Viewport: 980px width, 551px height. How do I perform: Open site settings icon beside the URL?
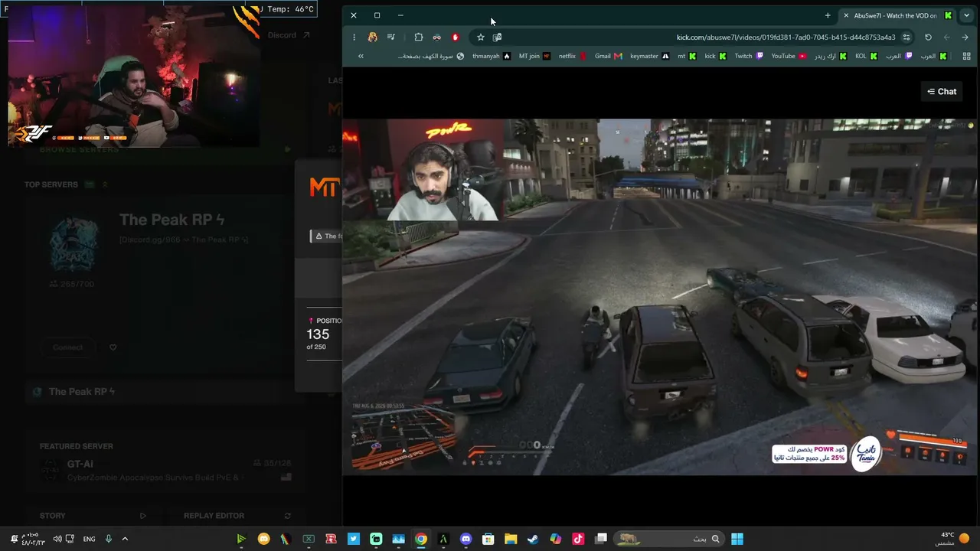[906, 37]
